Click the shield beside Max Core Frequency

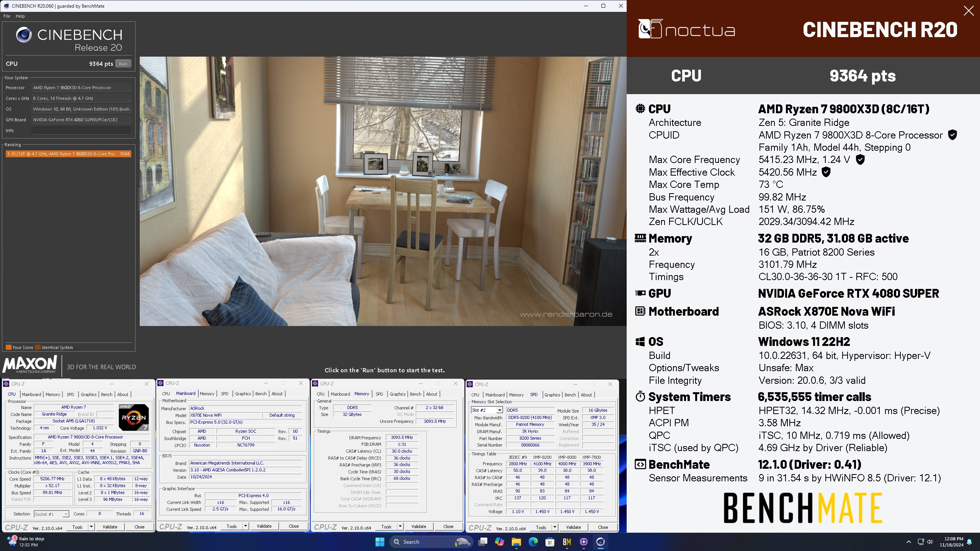tap(860, 160)
